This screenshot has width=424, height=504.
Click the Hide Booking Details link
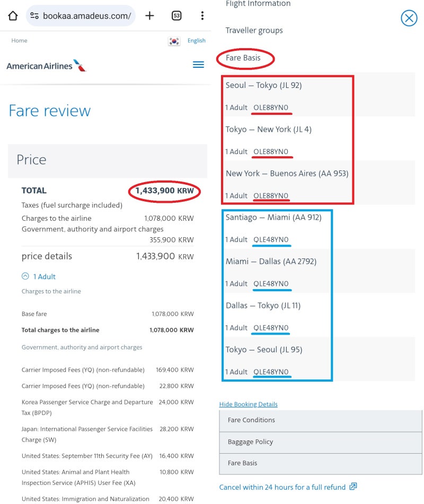click(x=249, y=404)
